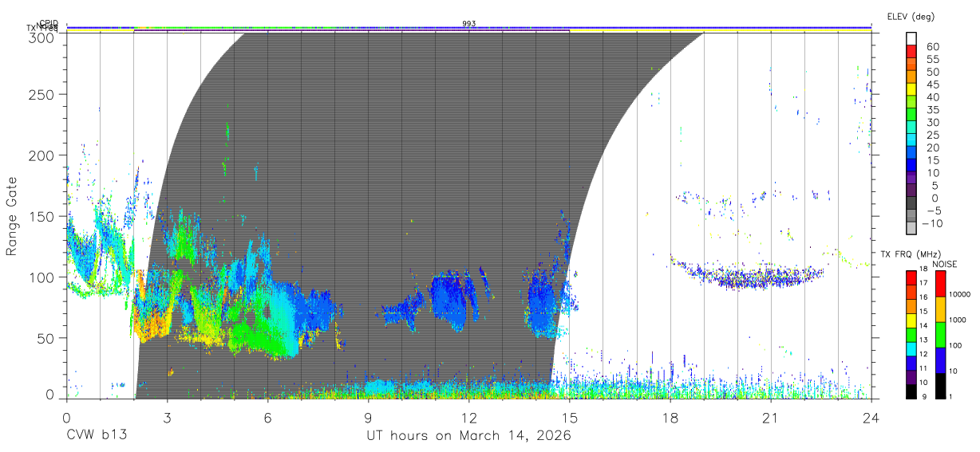Click the red swatch atop the ELEV colorbar
The height and width of the screenshot is (452, 980).
(911, 53)
